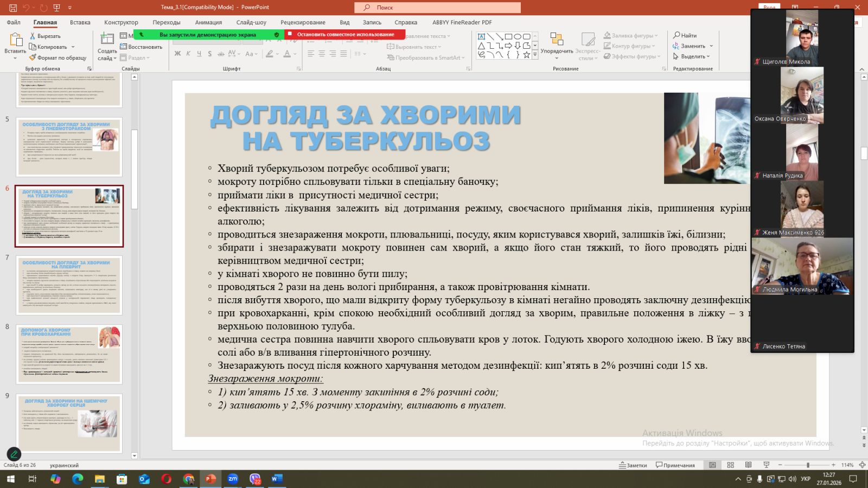Click the Find (Найти) magnifier icon
Image resolution: width=868 pixels, height=488 pixels.
[676, 35]
